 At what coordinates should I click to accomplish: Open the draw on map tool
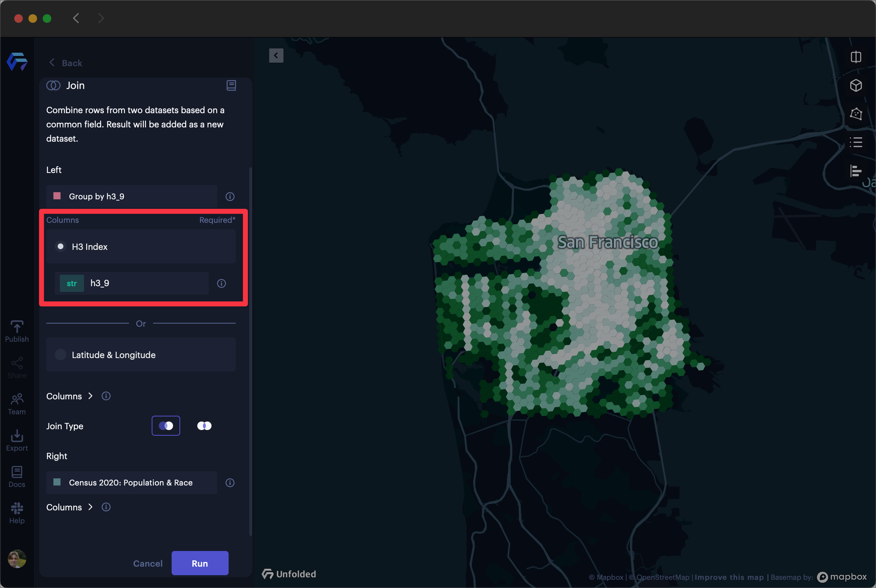pyautogui.click(x=856, y=114)
